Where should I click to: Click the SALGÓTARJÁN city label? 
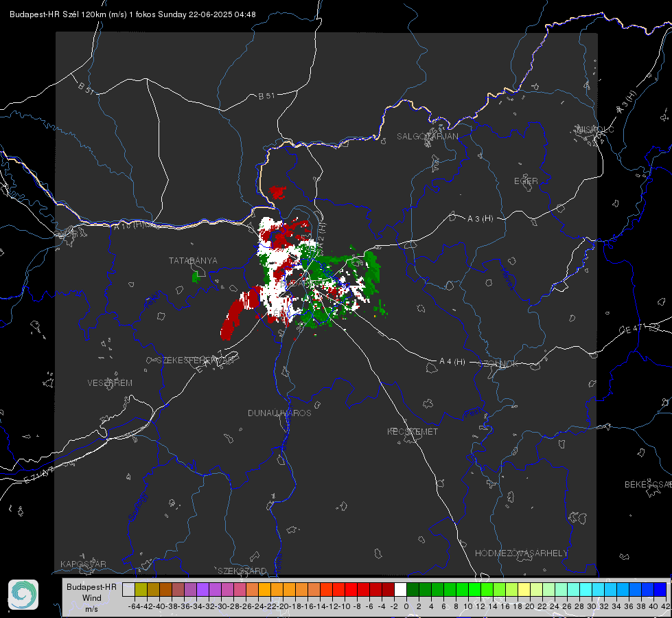click(x=427, y=137)
